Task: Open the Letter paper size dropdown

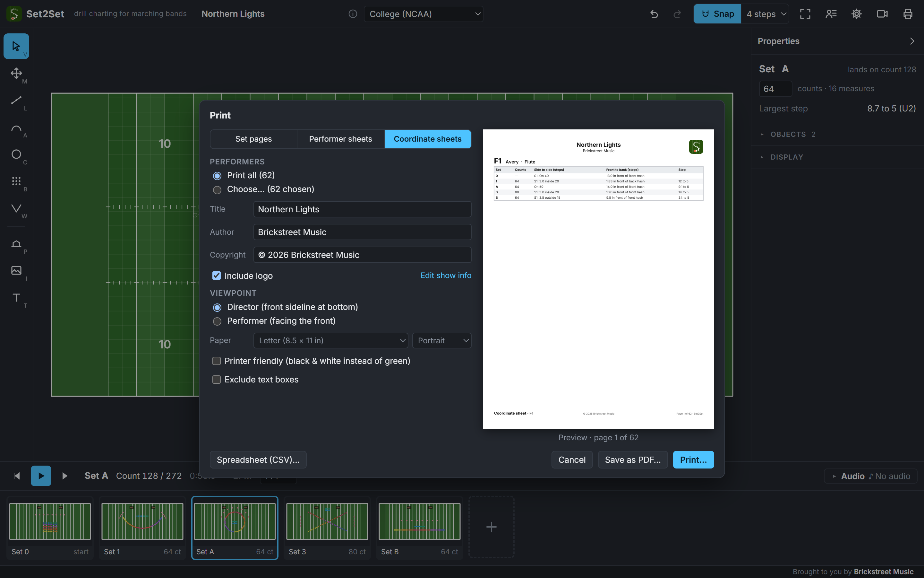Action: click(x=331, y=341)
